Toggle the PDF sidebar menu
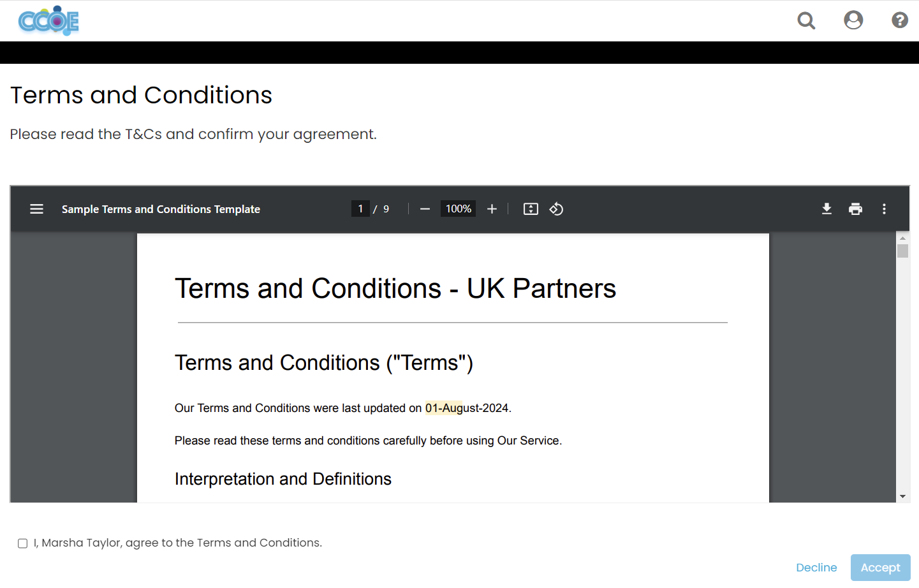919x588 pixels. 37,209
